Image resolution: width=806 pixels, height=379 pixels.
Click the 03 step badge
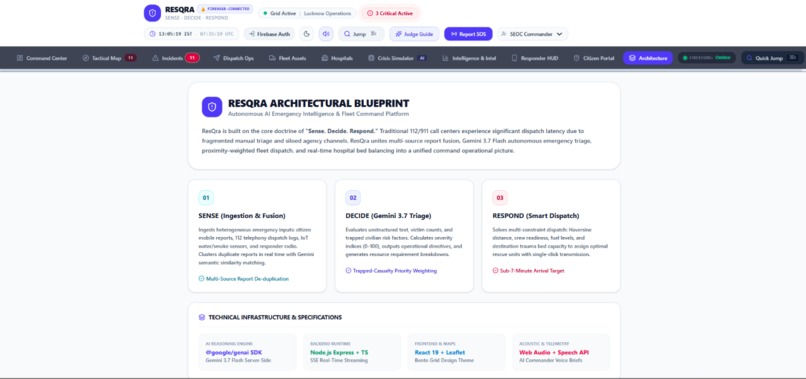click(x=500, y=197)
